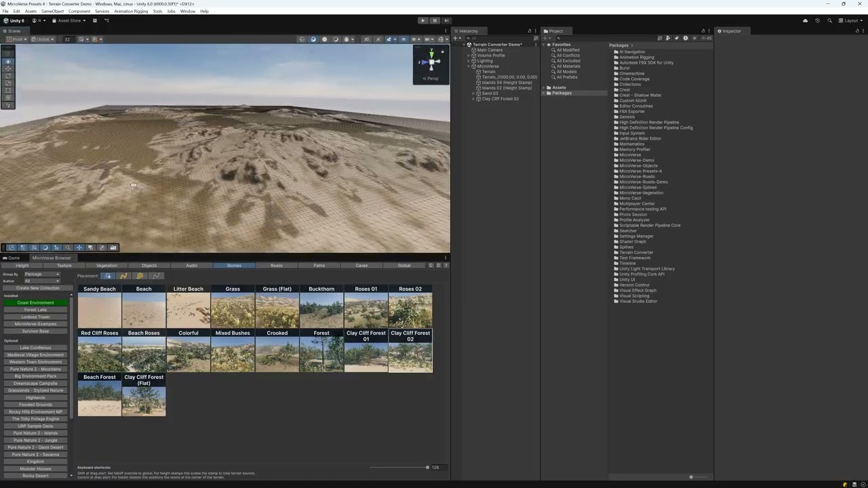Click the global search magnifier icon
Image resolution: width=868 pixels, height=488 pixels.
829,20
